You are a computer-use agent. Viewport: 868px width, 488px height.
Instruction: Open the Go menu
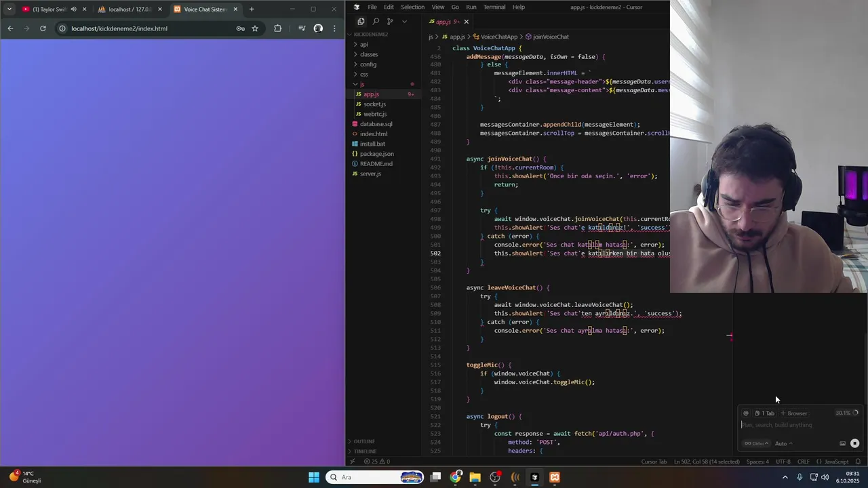(455, 7)
